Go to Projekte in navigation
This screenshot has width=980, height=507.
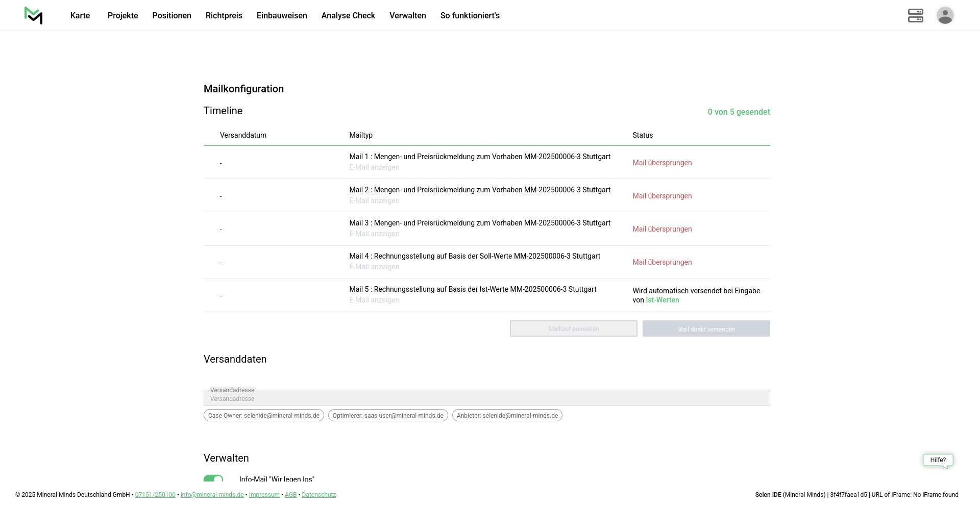pyautogui.click(x=122, y=15)
